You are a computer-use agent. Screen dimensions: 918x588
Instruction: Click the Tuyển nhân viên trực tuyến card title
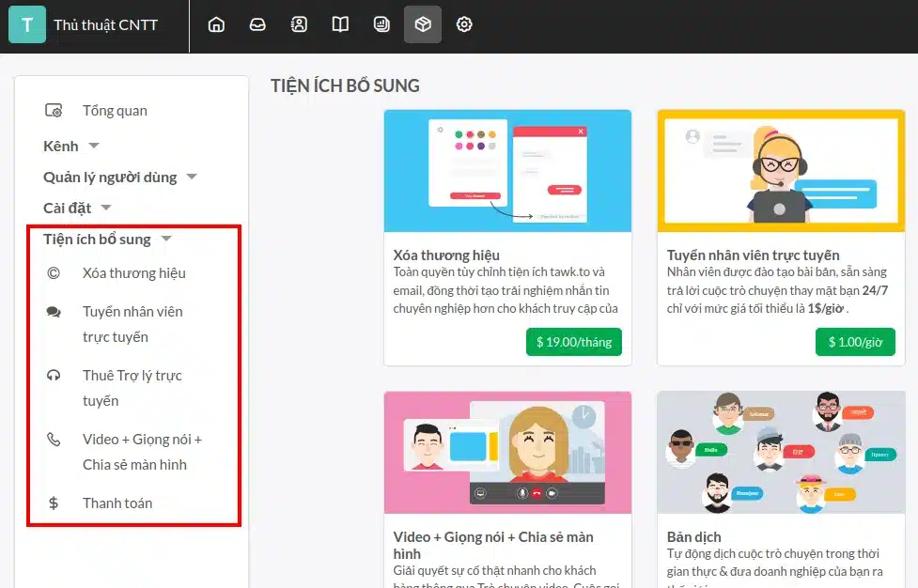coord(753,255)
